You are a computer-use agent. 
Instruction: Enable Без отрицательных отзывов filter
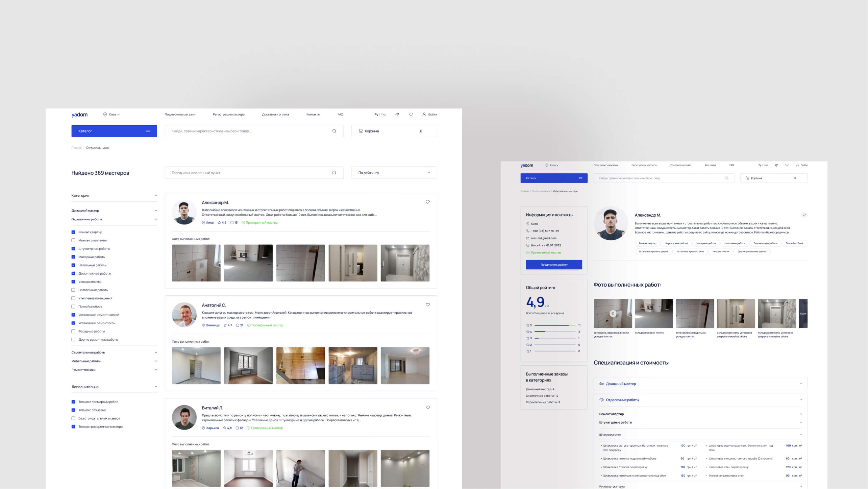(73, 418)
